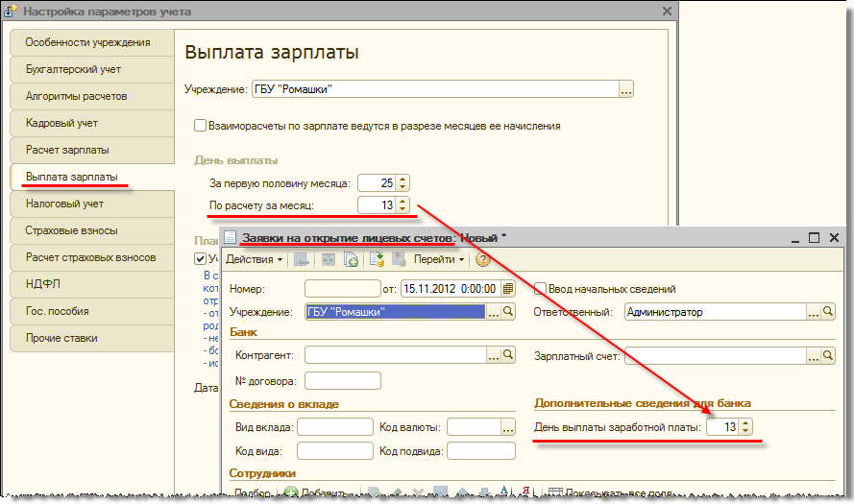Maximize the Заявки на открытие лицевых счетов window

[x=814, y=238]
